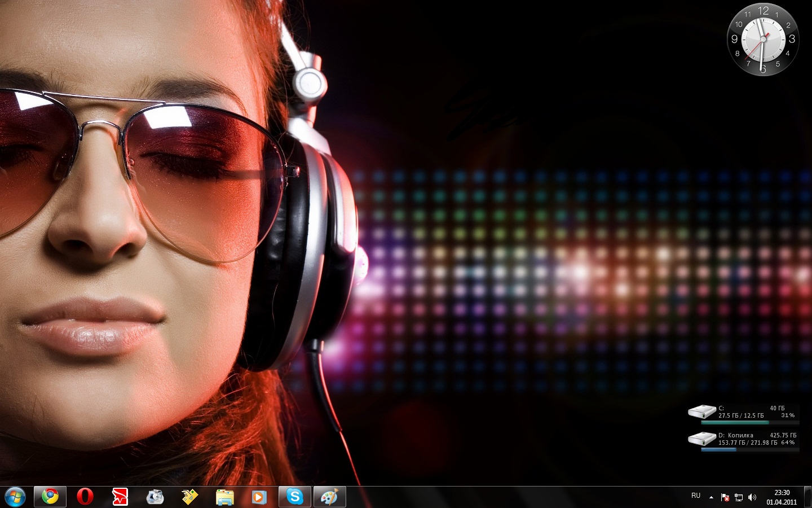Click the RU input language indicator
Screen dimensions: 812x508
(696, 496)
